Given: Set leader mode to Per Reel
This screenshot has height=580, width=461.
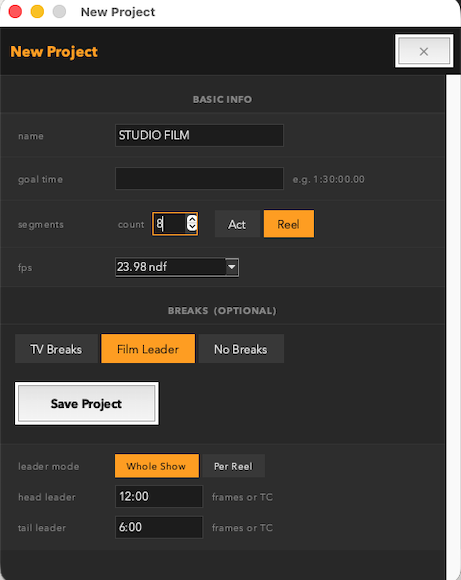Looking at the screenshot, I should (x=233, y=466).
